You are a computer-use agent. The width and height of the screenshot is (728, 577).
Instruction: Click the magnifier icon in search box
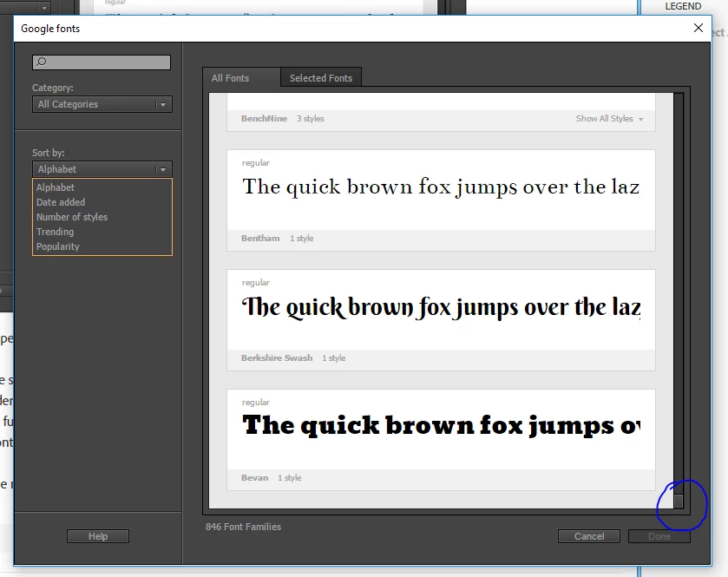pyautogui.click(x=42, y=62)
